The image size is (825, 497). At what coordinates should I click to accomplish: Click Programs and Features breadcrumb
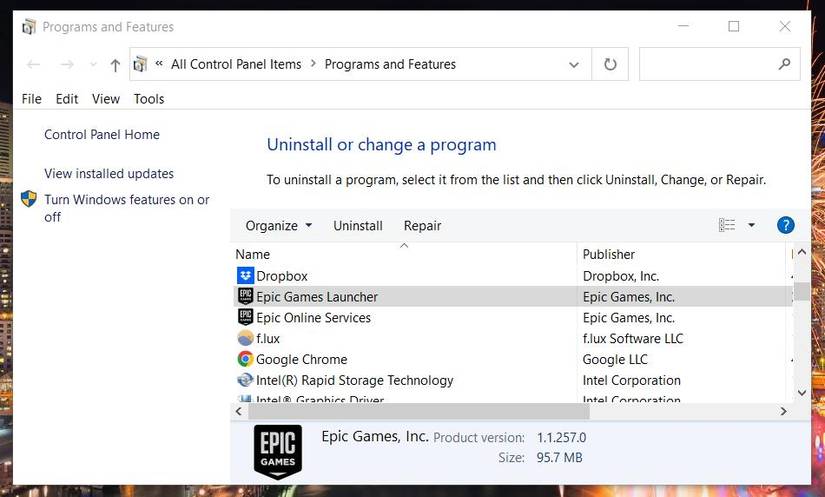click(390, 64)
